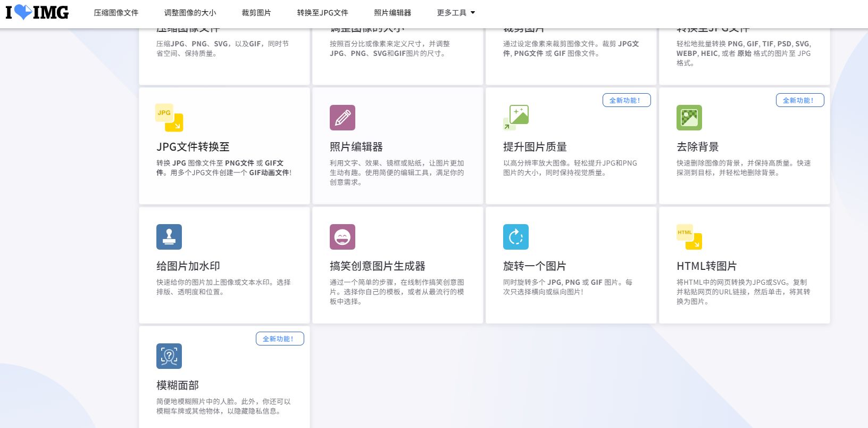Open 裁剪图片 in the top menu
The image size is (868, 428).
click(x=256, y=13)
